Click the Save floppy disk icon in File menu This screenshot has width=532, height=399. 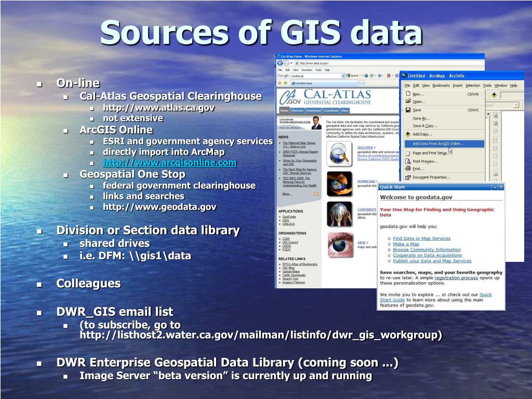pos(408,110)
